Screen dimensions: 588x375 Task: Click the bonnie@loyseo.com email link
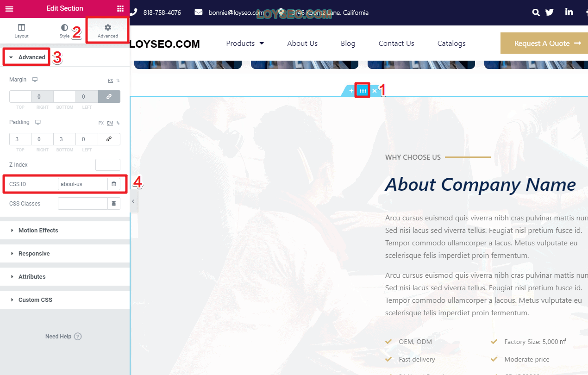point(236,12)
